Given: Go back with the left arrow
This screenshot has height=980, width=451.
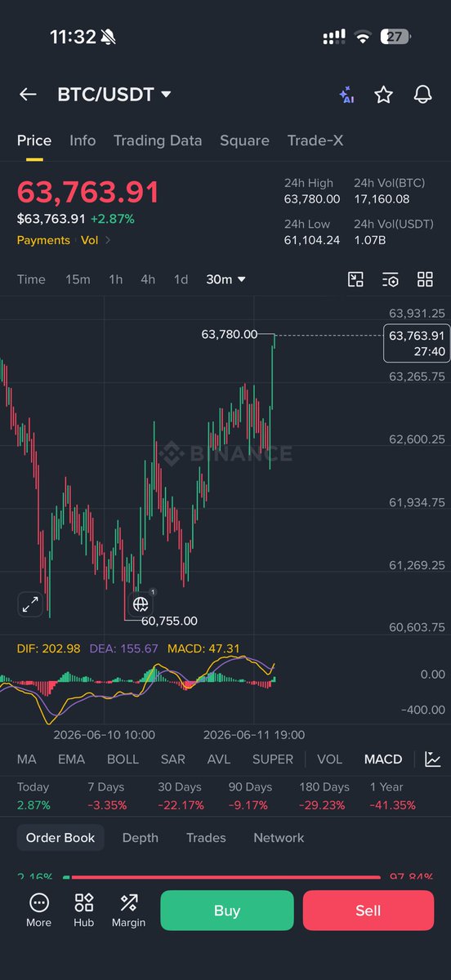Looking at the screenshot, I should 28,95.
